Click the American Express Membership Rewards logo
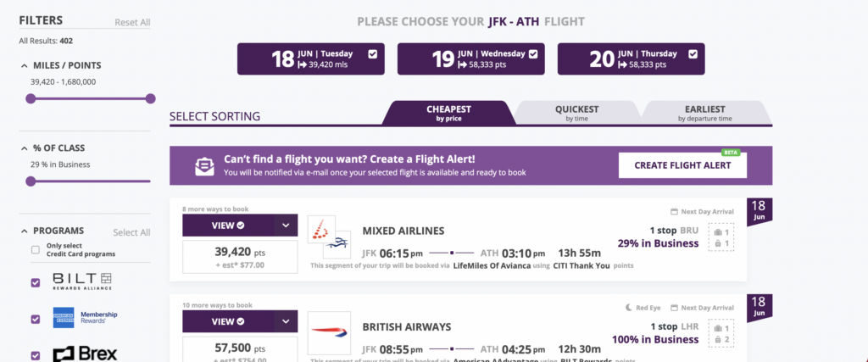The image size is (868, 362). click(x=86, y=318)
